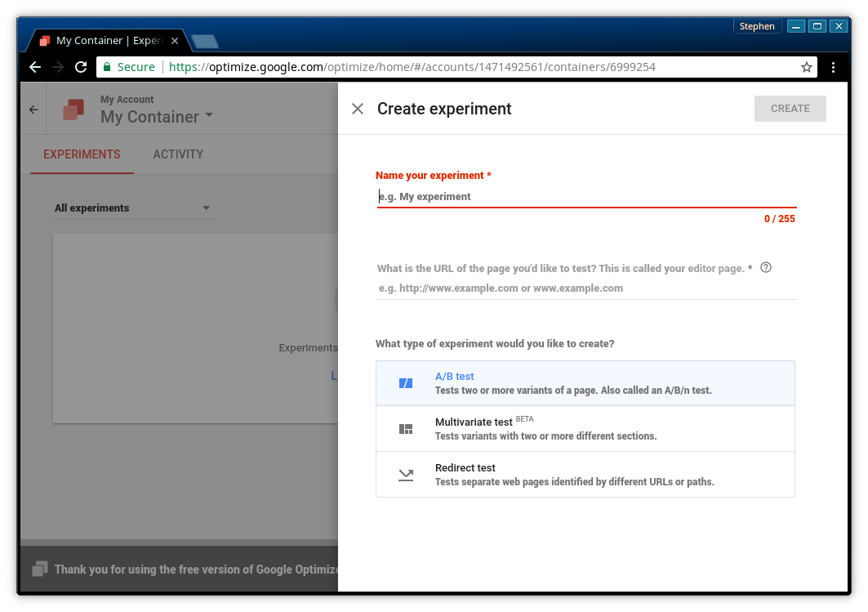Click the Multivariate test grid icon
The width and height of the screenshot is (868, 612).
pyautogui.click(x=406, y=429)
